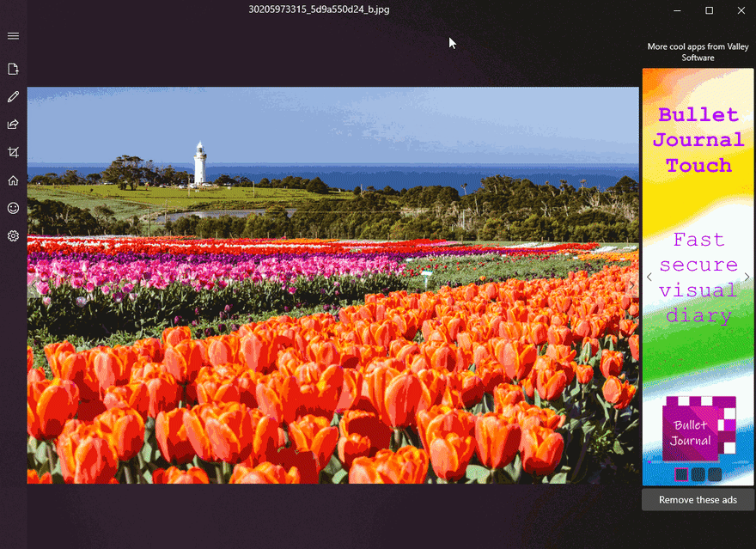The height and width of the screenshot is (549, 756).
Task: Click the tulip field photo
Action: (332, 285)
